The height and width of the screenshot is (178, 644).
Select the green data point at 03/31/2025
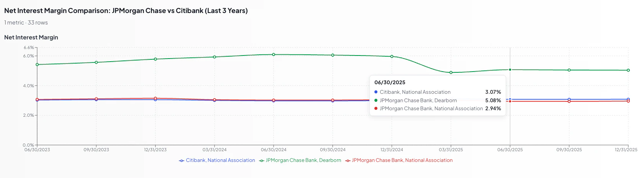(x=451, y=72)
